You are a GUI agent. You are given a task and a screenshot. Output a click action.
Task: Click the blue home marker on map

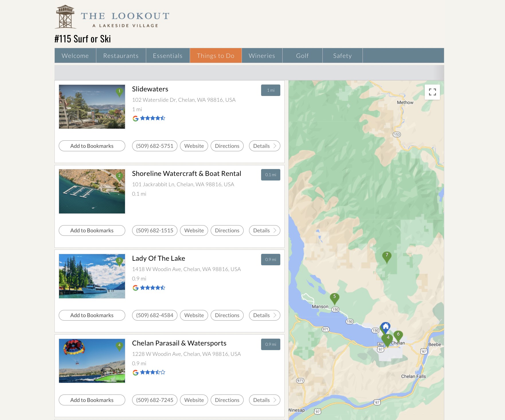coord(385,327)
